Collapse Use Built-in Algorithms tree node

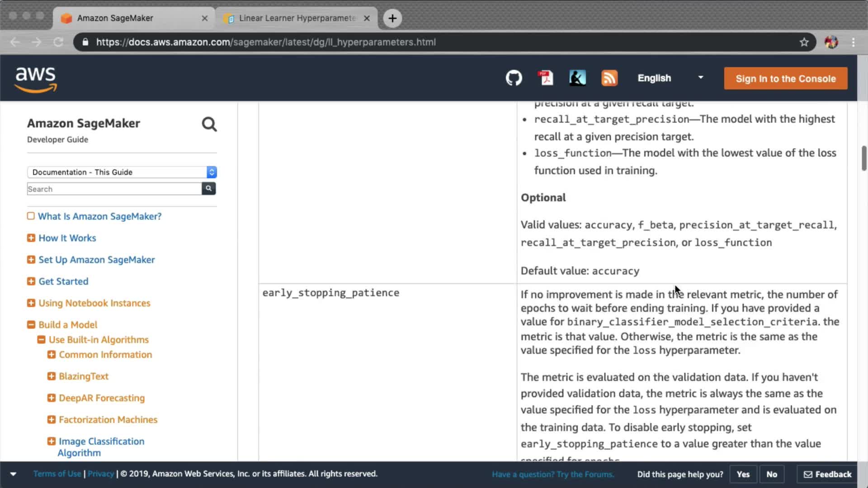pos(41,340)
